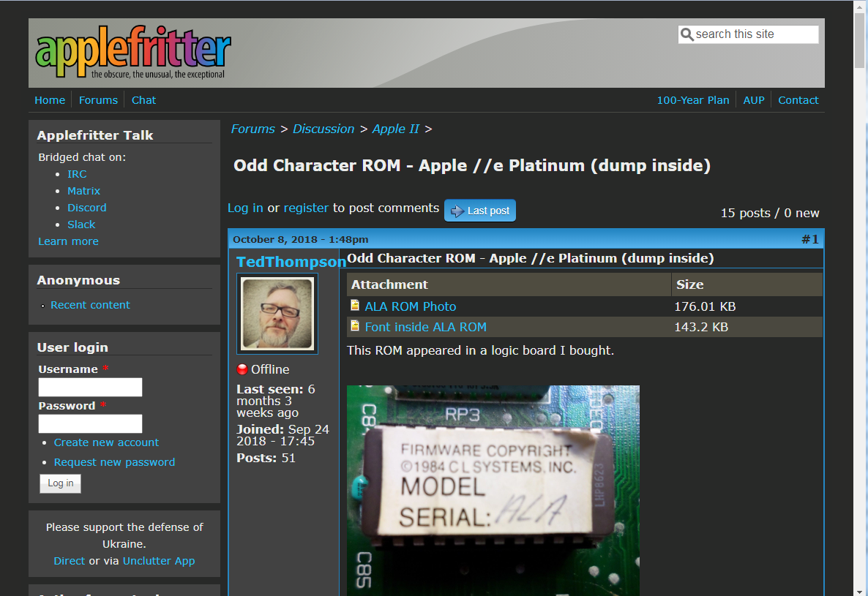Open the Slack chat link
This screenshot has height=596, width=868.
[81, 225]
